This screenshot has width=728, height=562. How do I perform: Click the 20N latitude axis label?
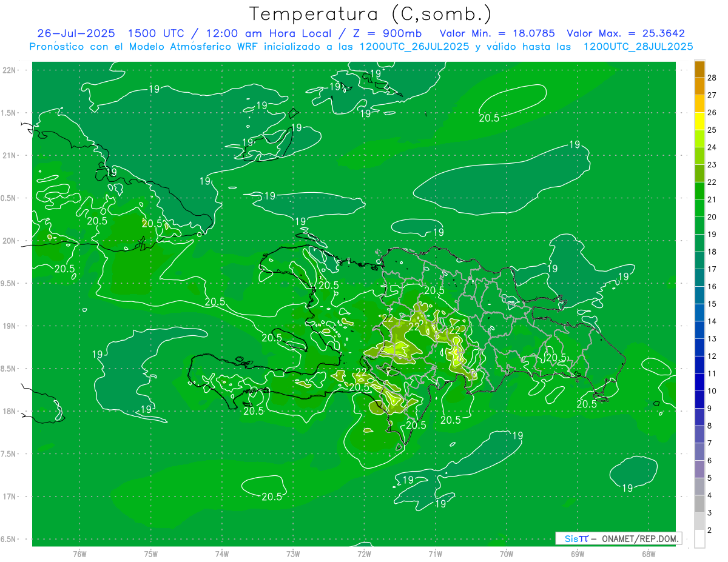[x=9, y=241]
